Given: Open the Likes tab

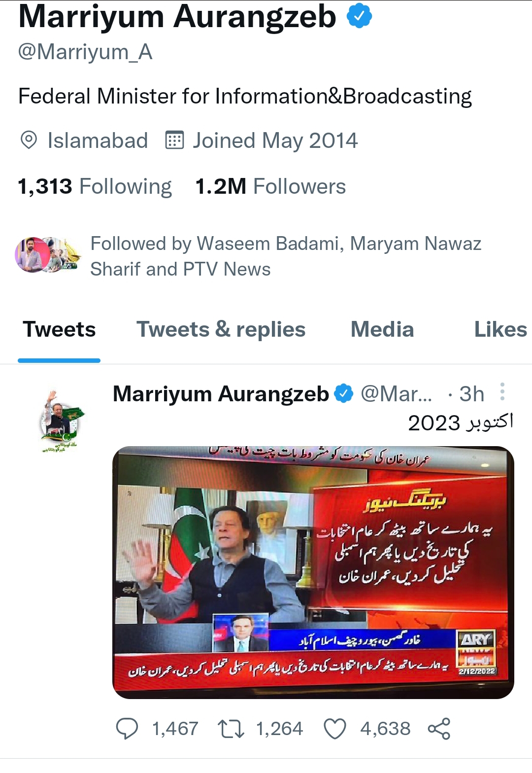Looking at the screenshot, I should [500, 329].
